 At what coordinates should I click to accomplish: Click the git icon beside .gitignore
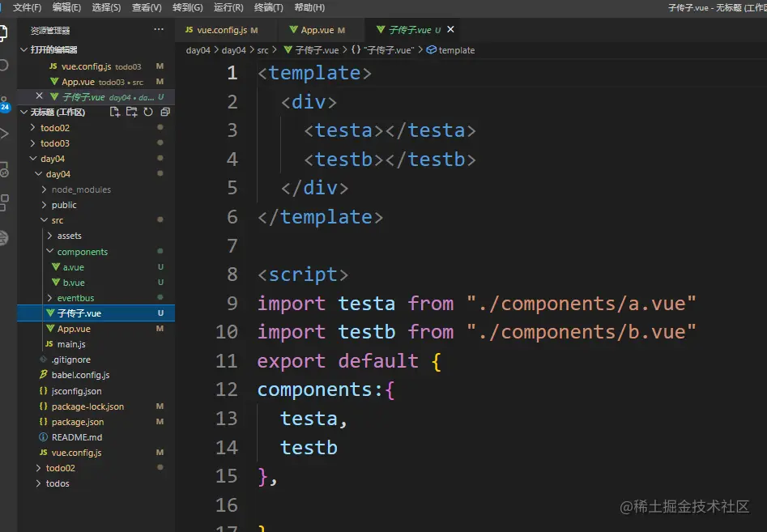[44, 360]
